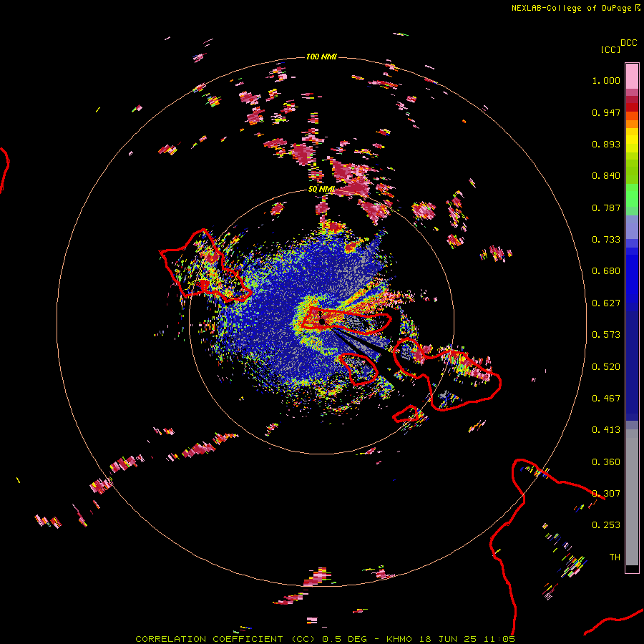Viewport: 644px width, 644px height.
Task: Click the 0.733 scale value
Action: coord(606,240)
